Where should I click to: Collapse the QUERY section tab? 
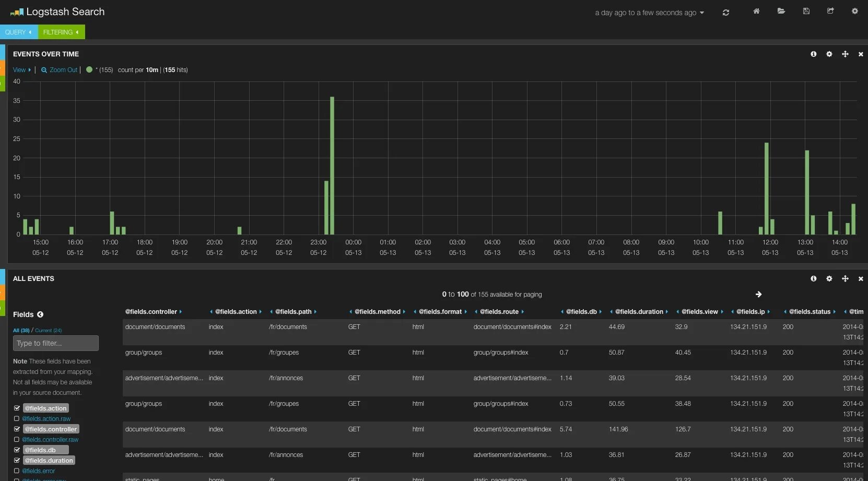(x=18, y=32)
